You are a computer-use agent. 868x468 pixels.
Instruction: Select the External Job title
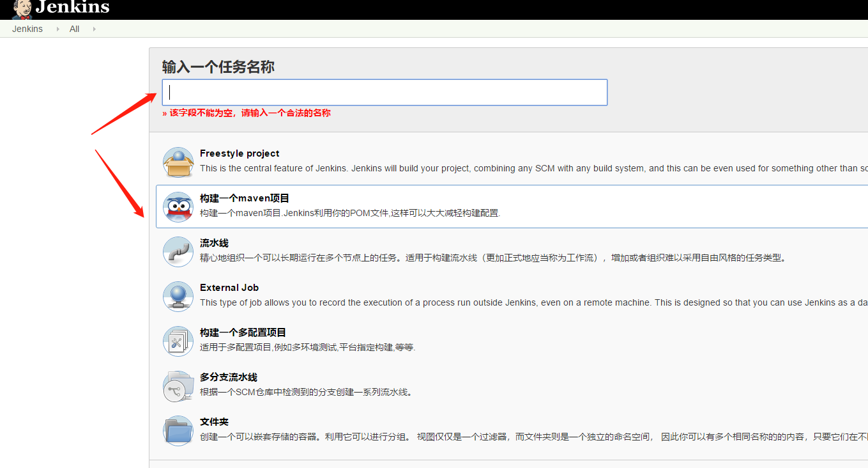click(229, 288)
